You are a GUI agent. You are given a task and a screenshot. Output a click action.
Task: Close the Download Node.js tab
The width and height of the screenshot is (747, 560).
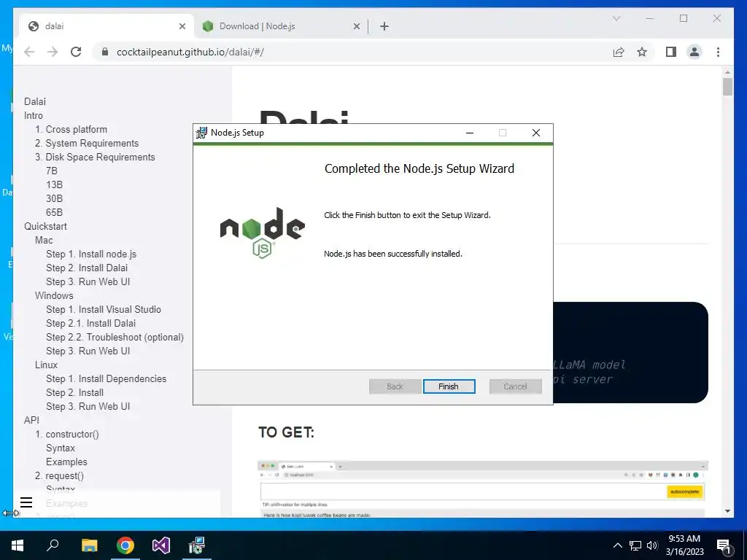(356, 26)
